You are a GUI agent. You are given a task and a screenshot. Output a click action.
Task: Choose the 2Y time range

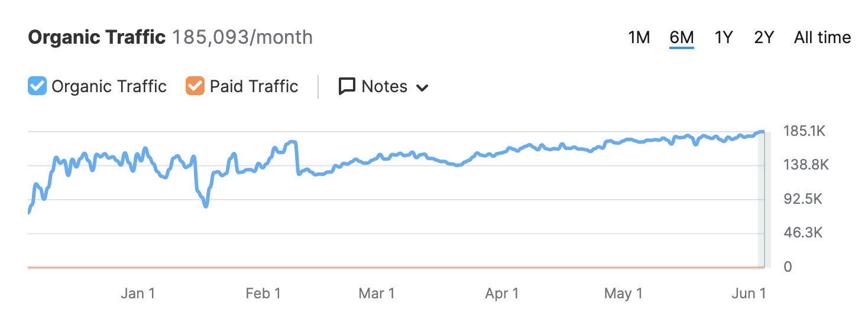[x=764, y=38]
